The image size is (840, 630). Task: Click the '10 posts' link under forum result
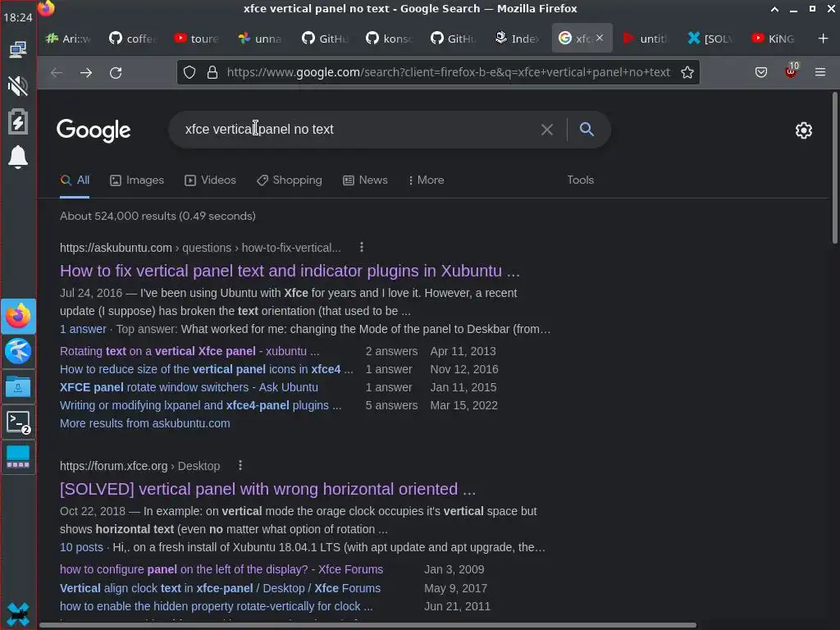(x=81, y=547)
